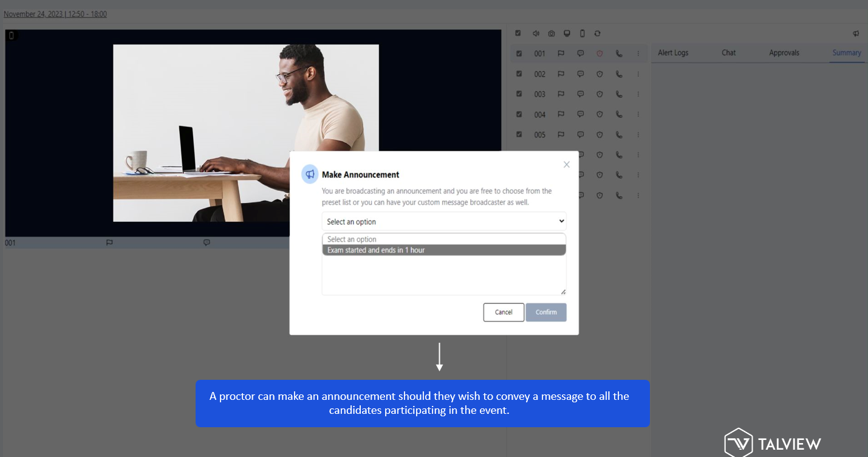Click the chat icon below the 001 video
The height and width of the screenshot is (457, 868).
pos(207,242)
